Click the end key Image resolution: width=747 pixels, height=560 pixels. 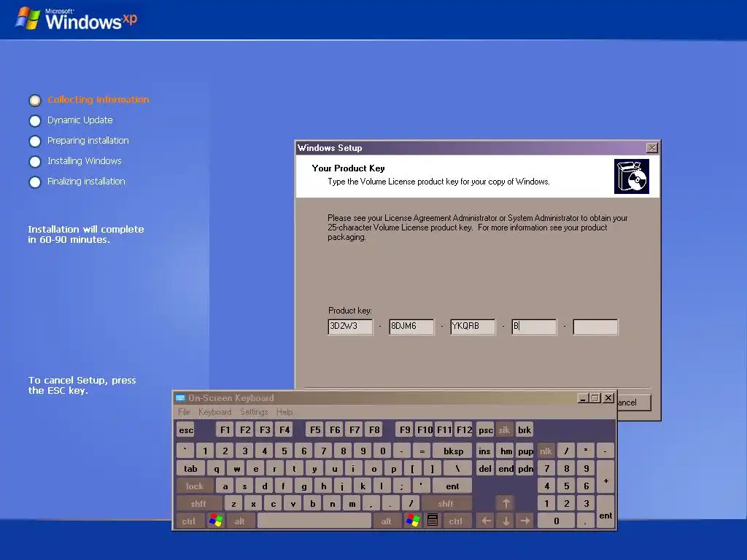506,469
